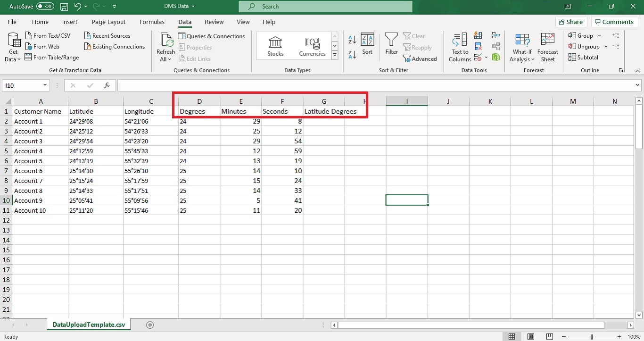The width and height of the screenshot is (644, 341).
Task: Click the Flash Fill icon
Action: point(478,35)
